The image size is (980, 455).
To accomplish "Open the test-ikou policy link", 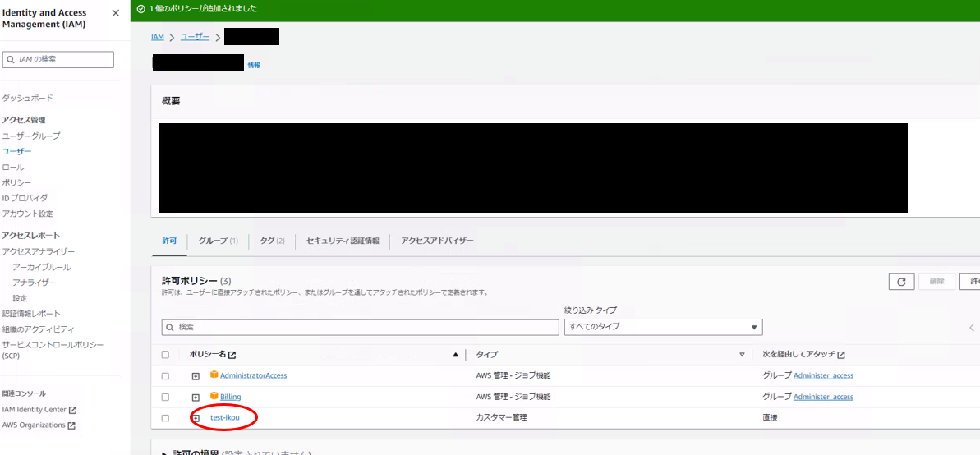I will pyautogui.click(x=223, y=418).
